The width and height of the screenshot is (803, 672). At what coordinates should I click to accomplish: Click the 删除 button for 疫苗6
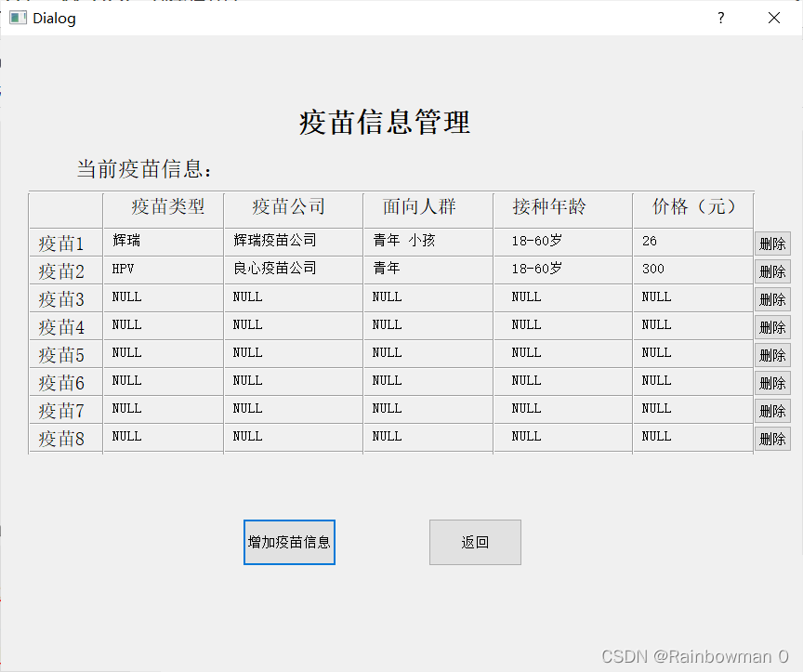772,383
